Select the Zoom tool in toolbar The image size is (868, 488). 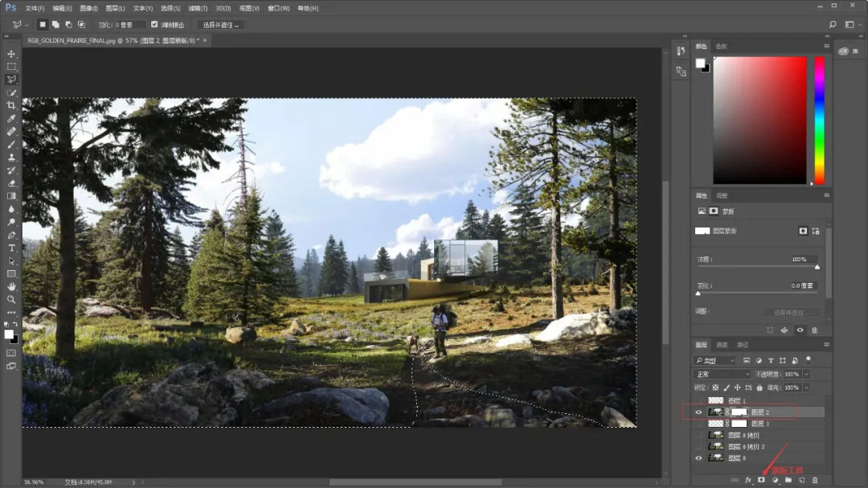pyautogui.click(x=11, y=299)
